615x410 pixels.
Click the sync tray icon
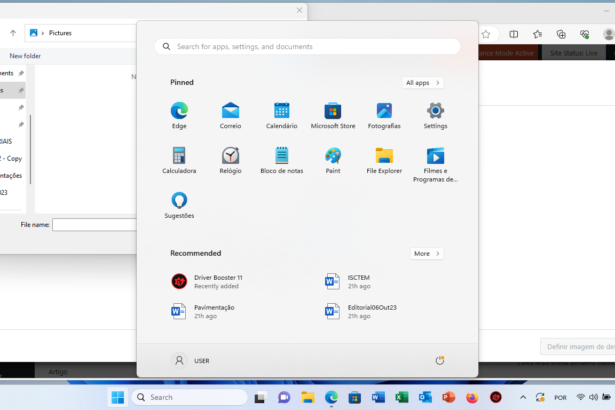click(540, 397)
